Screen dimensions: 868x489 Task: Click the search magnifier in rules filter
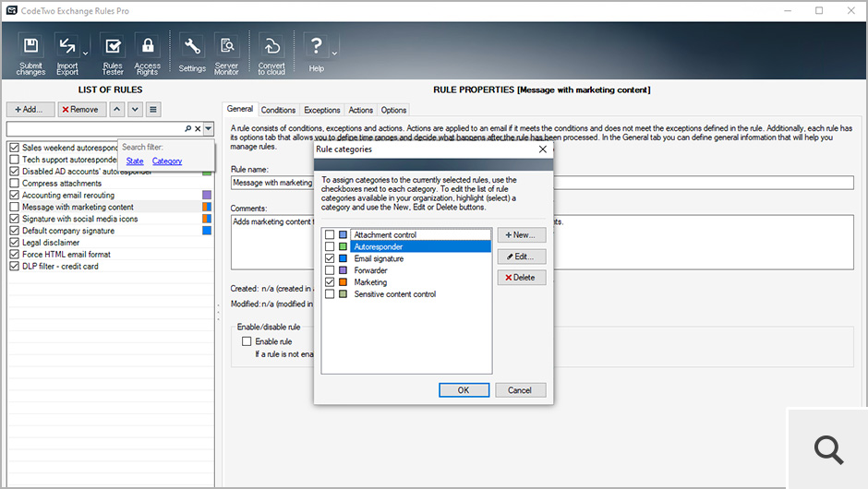187,128
